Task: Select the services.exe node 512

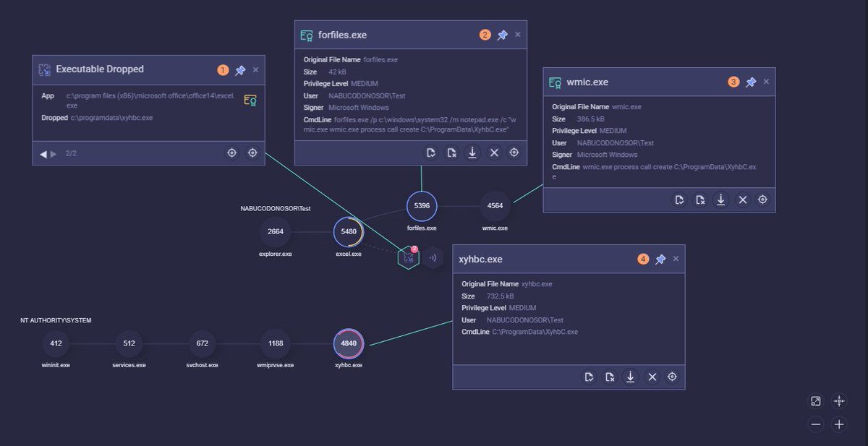Action: [129, 343]
